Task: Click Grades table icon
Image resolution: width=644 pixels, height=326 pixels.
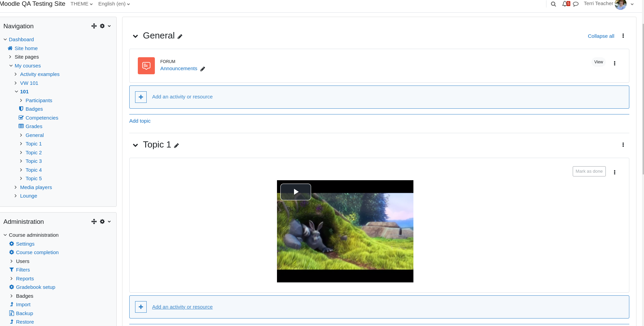Action: [21, 126]
